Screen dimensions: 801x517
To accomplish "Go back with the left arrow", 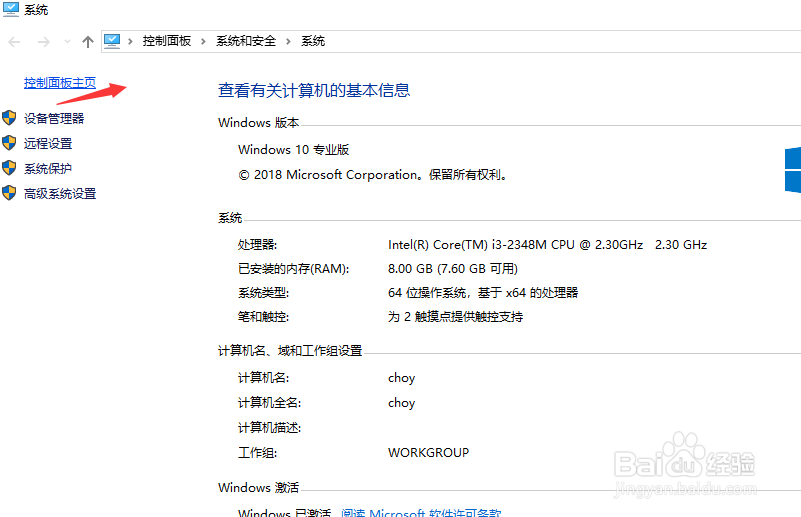I will click(14, 42).
